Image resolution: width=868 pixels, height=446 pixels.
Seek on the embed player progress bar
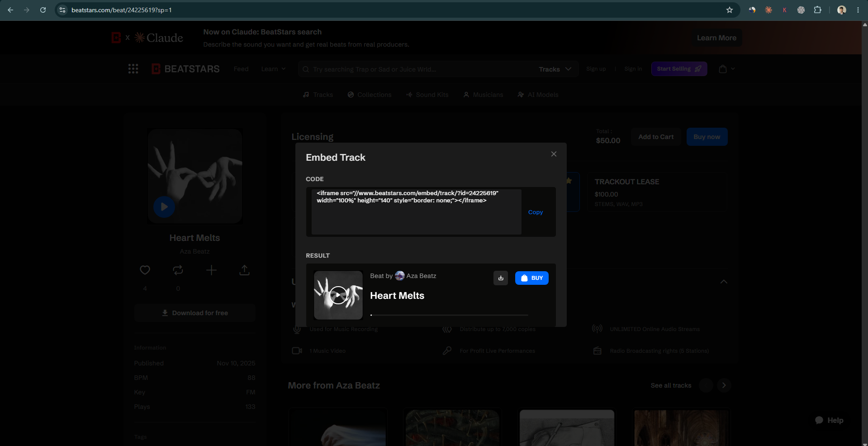449,315
